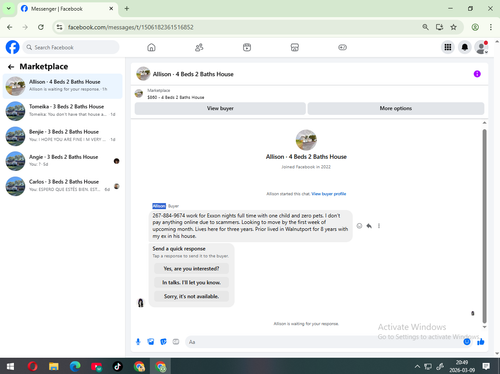Select Tomeika 3 Beds 2 Baths conversation
Viewport: 500px width, 374px height.
coord(63,111)
